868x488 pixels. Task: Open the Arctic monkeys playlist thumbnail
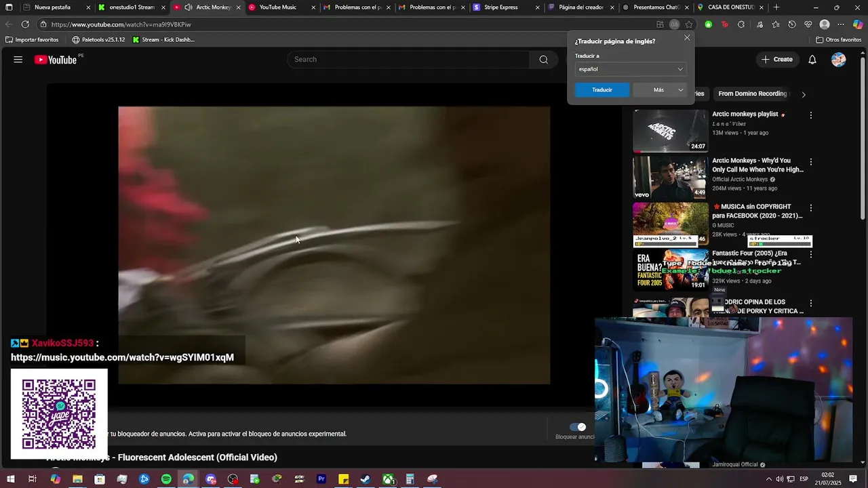coord(670,131)
